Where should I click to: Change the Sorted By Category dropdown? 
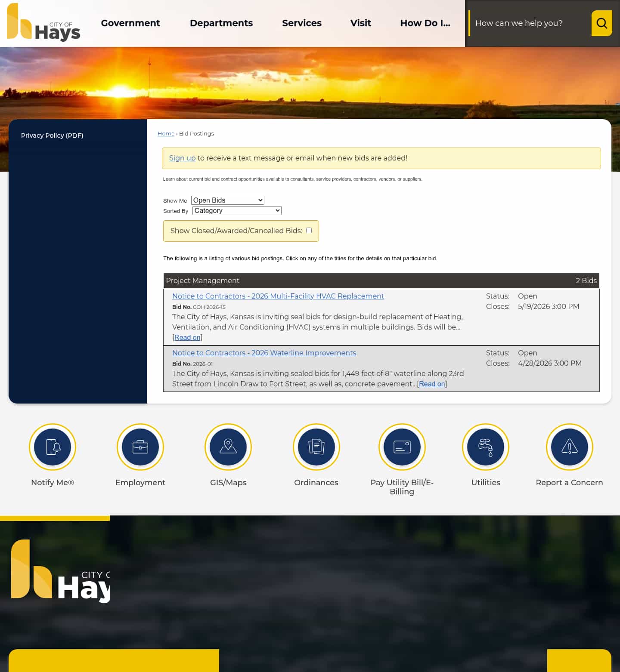pos(236,210)
